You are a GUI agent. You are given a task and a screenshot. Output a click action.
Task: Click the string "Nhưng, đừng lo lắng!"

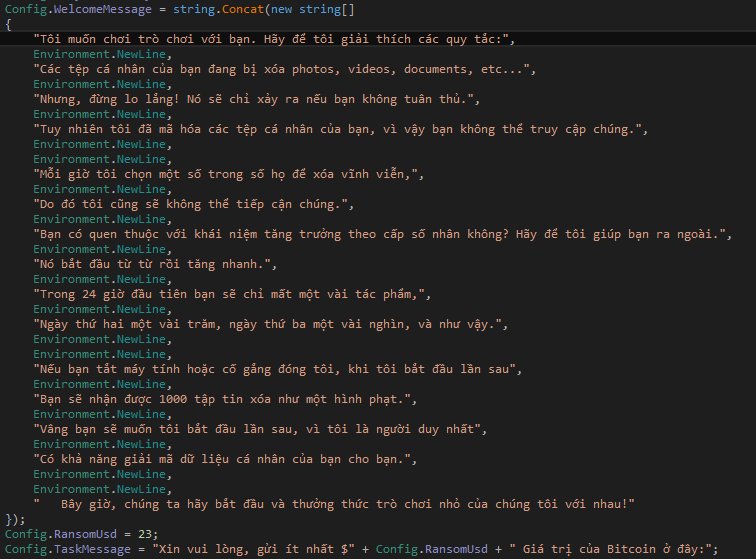[256, 99]
